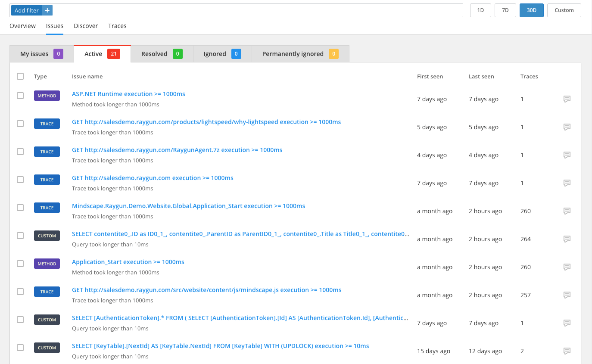Open comments for ASP.NET Runtime execution issue

[x=567, y=99]
